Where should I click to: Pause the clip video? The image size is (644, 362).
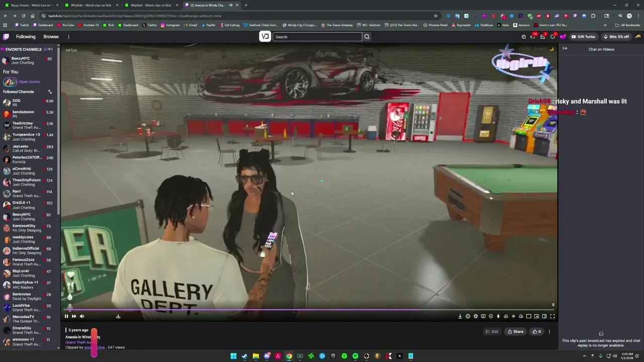click(66, 316)
